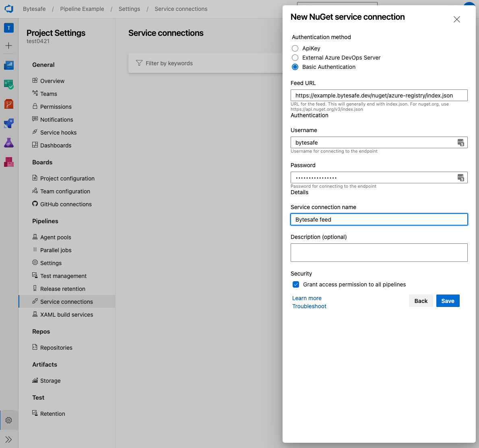The width and height of the screenshot is (479, 448).
Task: Open Release retention settings
Action: 63,289
